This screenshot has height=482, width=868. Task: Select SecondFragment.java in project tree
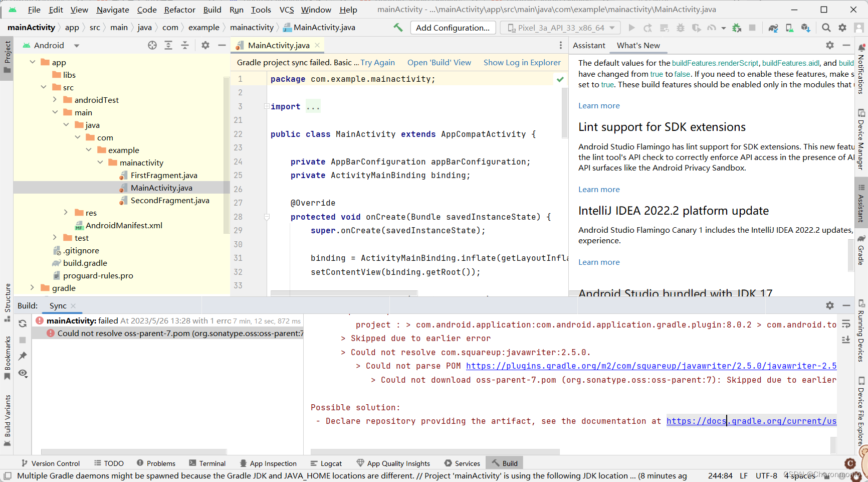coord(170,200)
